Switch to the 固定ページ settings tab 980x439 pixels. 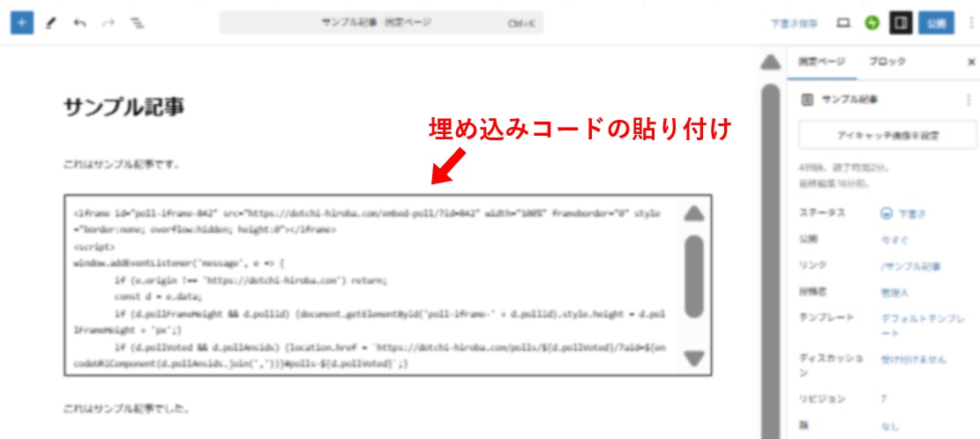[821, 62]
